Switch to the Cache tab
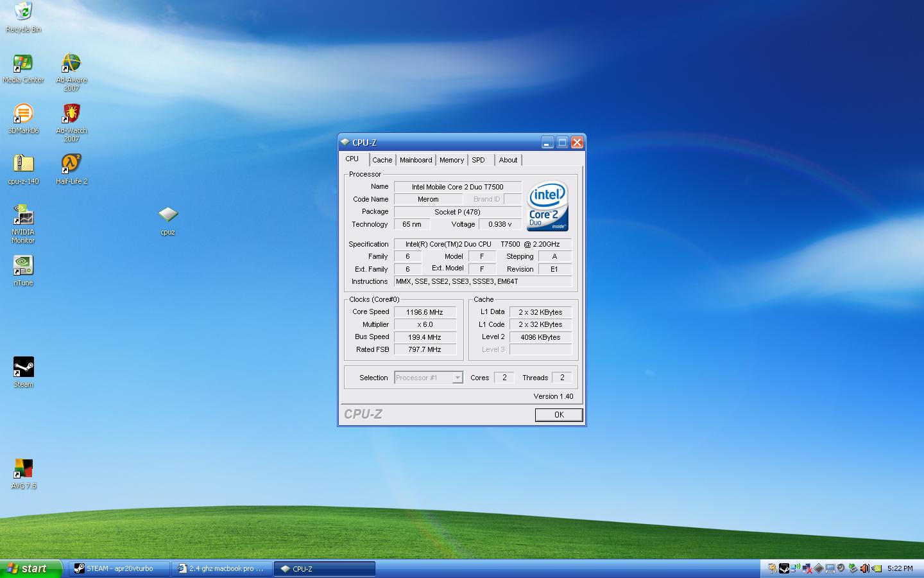This screenshot has width=924, height=578. point(382,160)
